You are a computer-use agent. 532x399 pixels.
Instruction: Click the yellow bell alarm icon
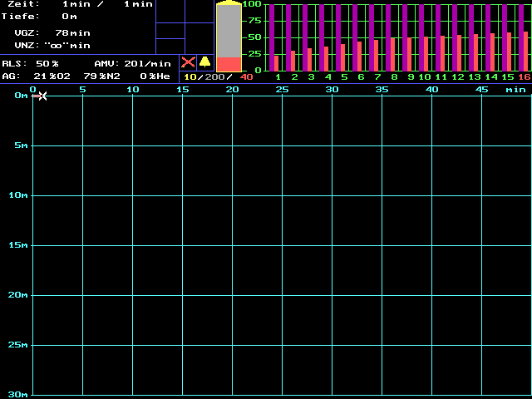point(204,62)
